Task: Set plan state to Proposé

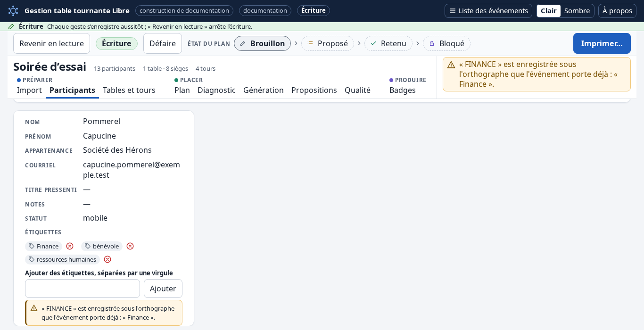Action: click(x=328, y=43)
